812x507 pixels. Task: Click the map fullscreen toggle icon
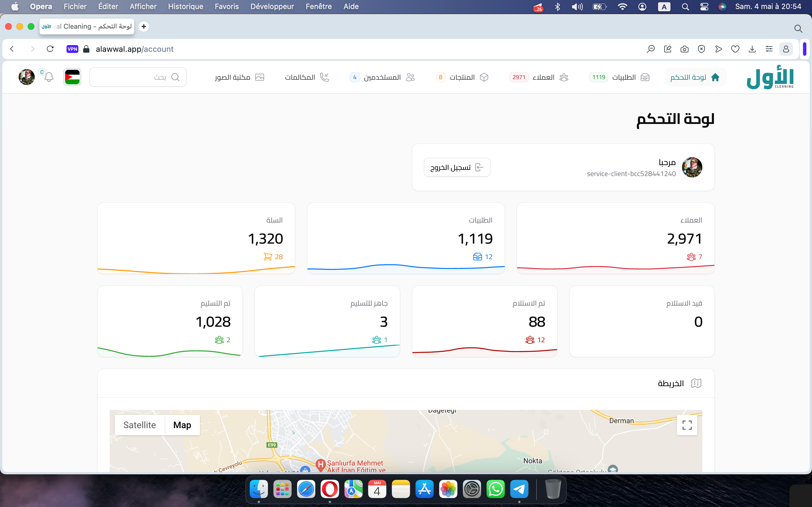point(687,425)
